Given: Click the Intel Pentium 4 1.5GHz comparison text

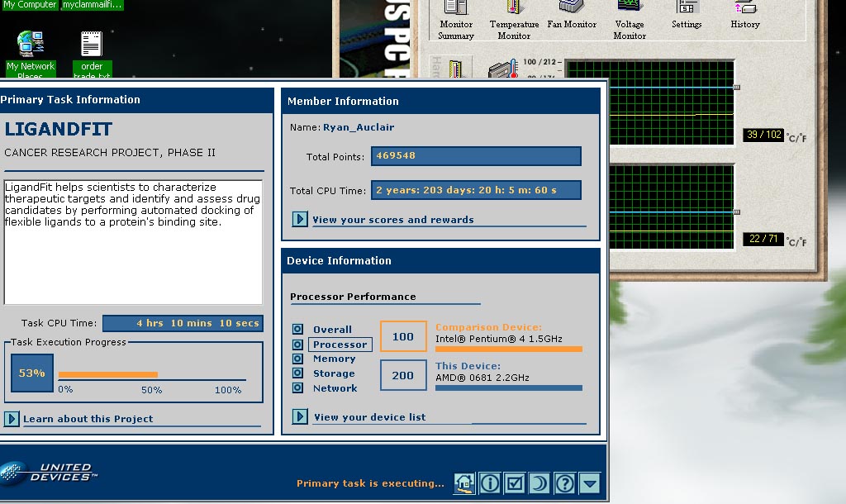Looking at the screenshot, I should (499, 339).
